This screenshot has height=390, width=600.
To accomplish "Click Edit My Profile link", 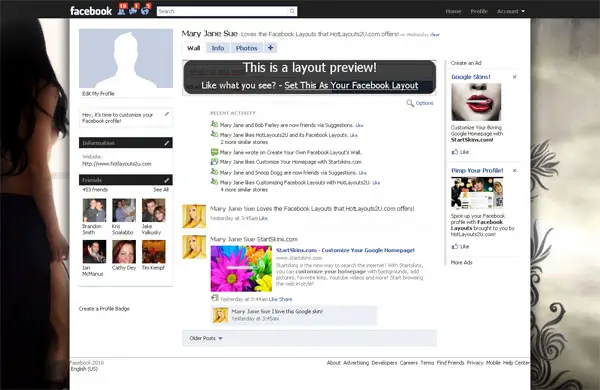I will (98, 94).
